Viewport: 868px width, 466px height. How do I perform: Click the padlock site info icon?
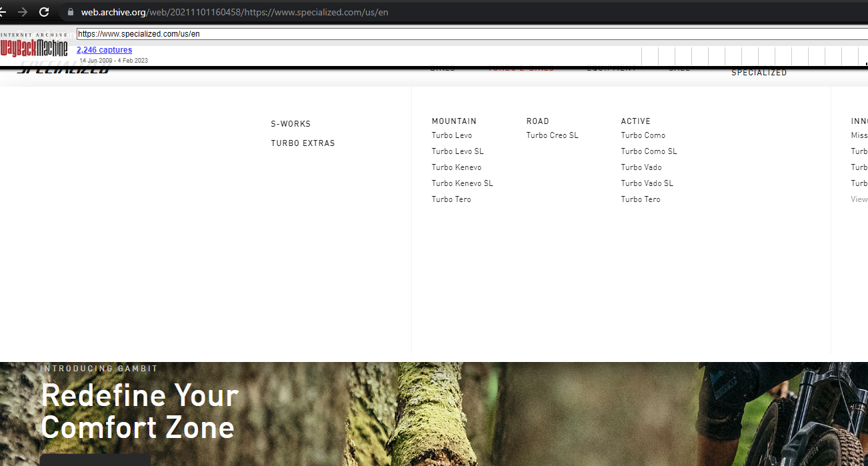(x=71, y=12)
